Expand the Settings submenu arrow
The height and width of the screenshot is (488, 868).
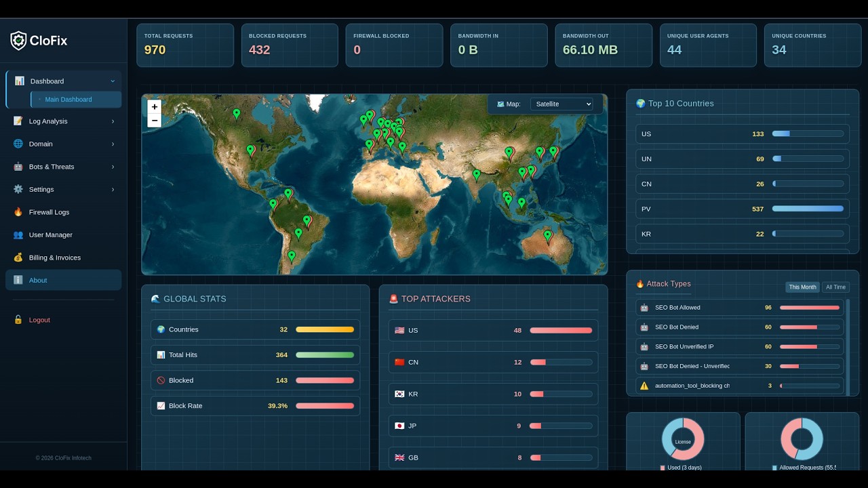[x=113, y=189]
